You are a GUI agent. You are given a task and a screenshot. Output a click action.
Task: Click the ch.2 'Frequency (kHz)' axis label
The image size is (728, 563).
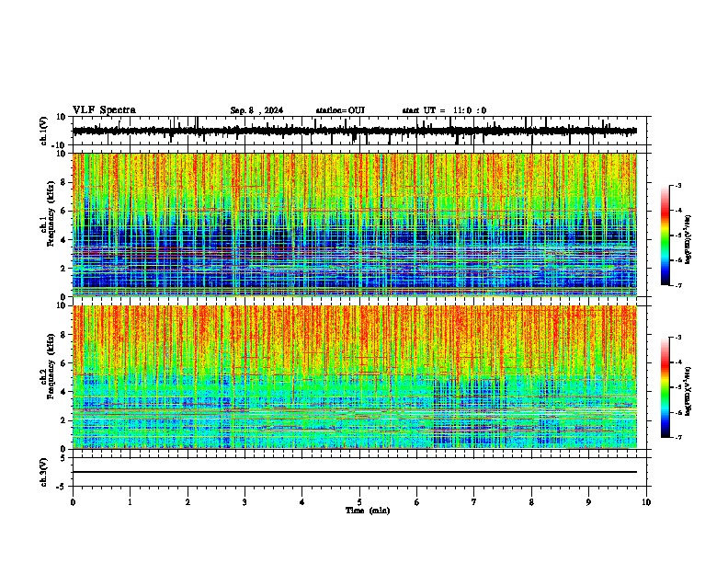point(51,366)
